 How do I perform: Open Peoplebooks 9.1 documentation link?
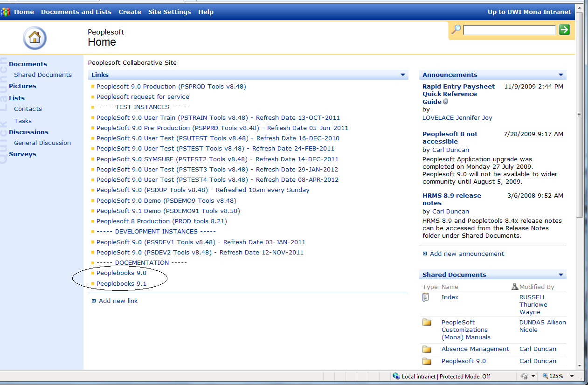coord(121,284)
